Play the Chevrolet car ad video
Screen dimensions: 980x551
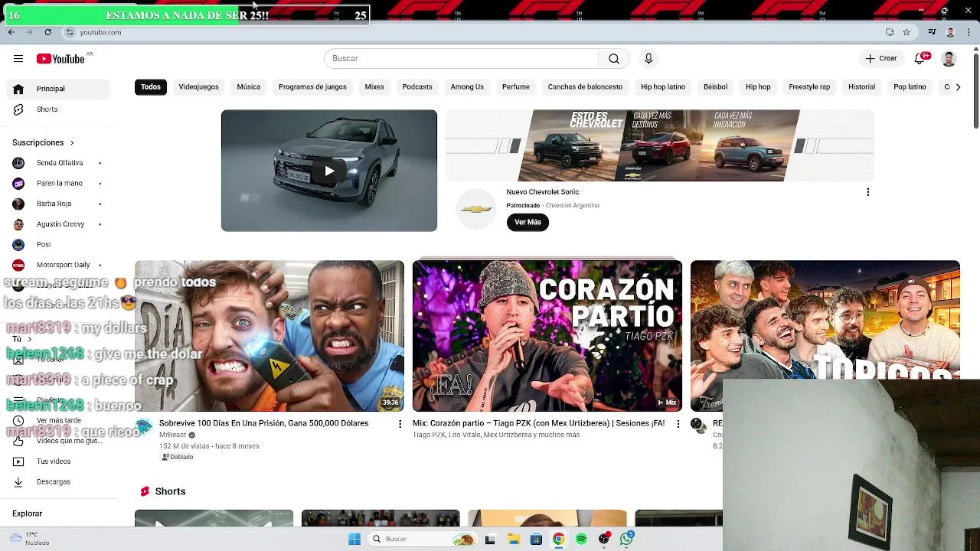click(329, 171)
